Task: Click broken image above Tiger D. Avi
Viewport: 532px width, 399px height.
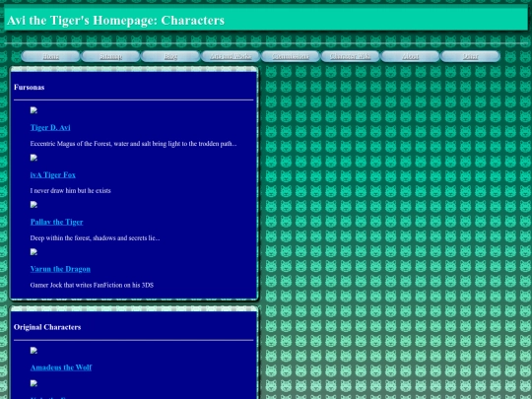Action: click(x=33, y=110)
